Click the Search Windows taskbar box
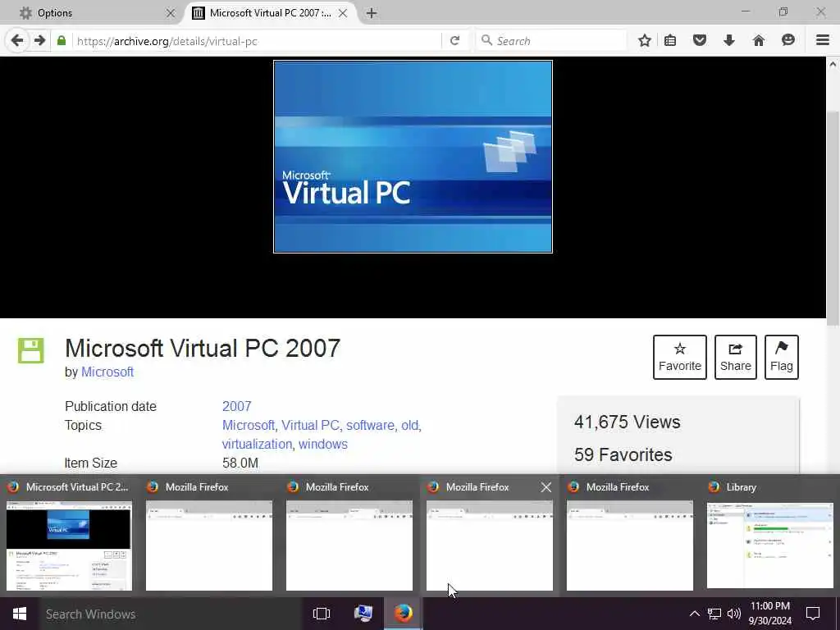The width and height of the screenshot is (840, 630). coord(169,614)
